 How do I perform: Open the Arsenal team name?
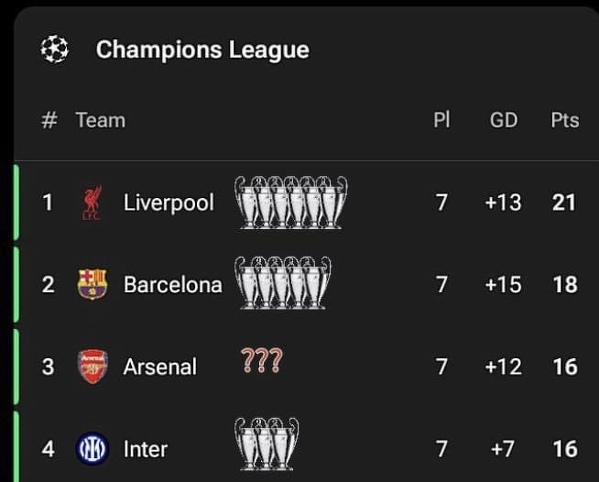(x=160, y=367)
